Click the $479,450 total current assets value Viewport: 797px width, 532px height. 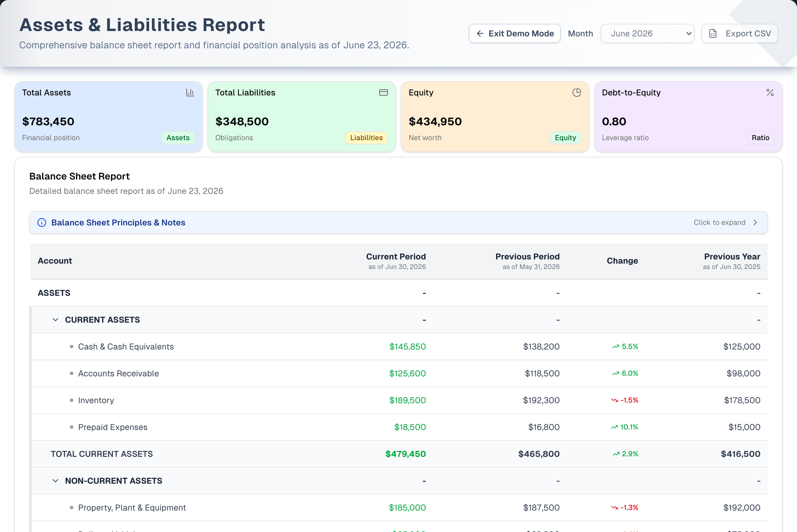click(x=405, y=454)
